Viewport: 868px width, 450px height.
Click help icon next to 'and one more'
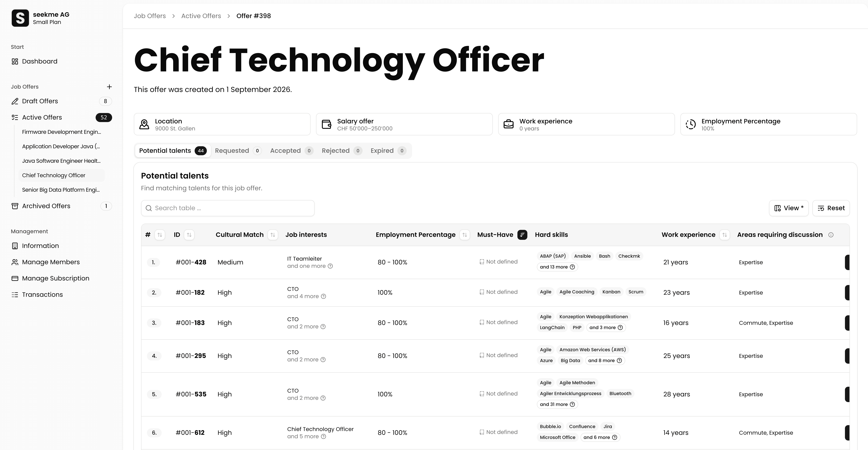click(x=330, y=266)
